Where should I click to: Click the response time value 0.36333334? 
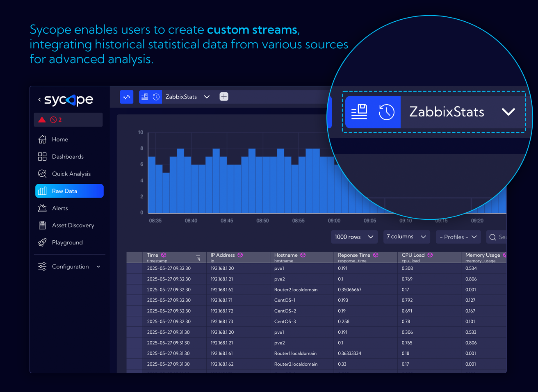pyautogui.click(x=349, y=353)
